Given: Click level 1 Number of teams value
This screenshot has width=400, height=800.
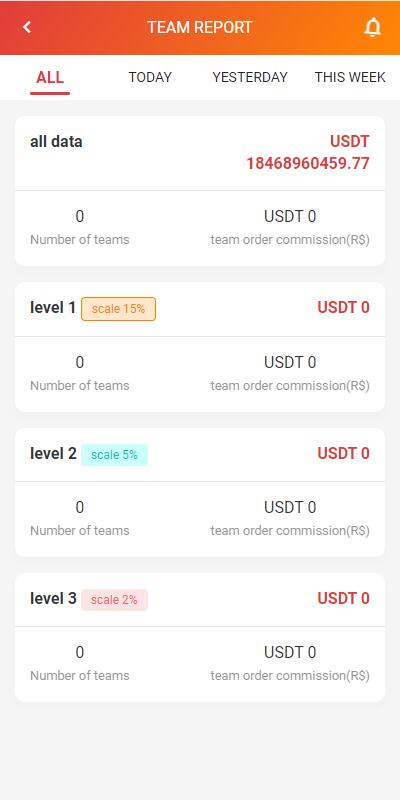Looking at the screenshot, I should [x=80, y=362].
